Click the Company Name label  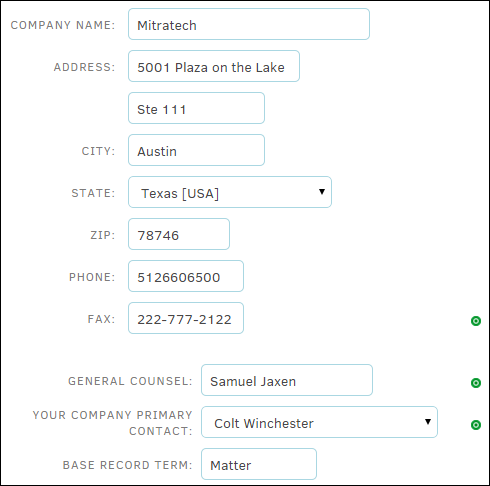tap(63, 25)
